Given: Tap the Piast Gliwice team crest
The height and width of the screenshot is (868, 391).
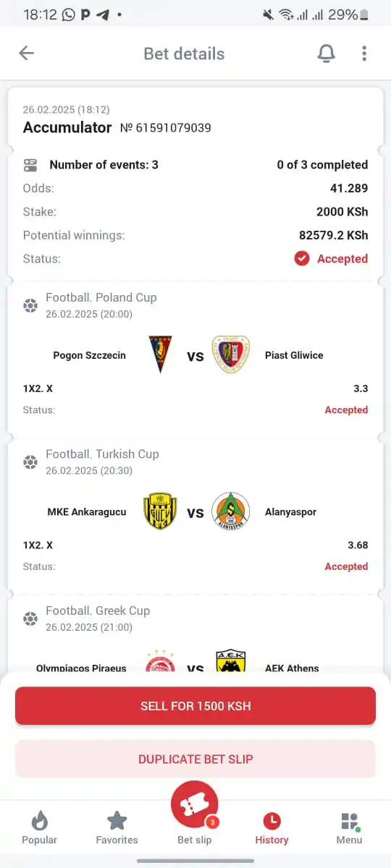Looking at the screenshot, I should click(231, 354).
